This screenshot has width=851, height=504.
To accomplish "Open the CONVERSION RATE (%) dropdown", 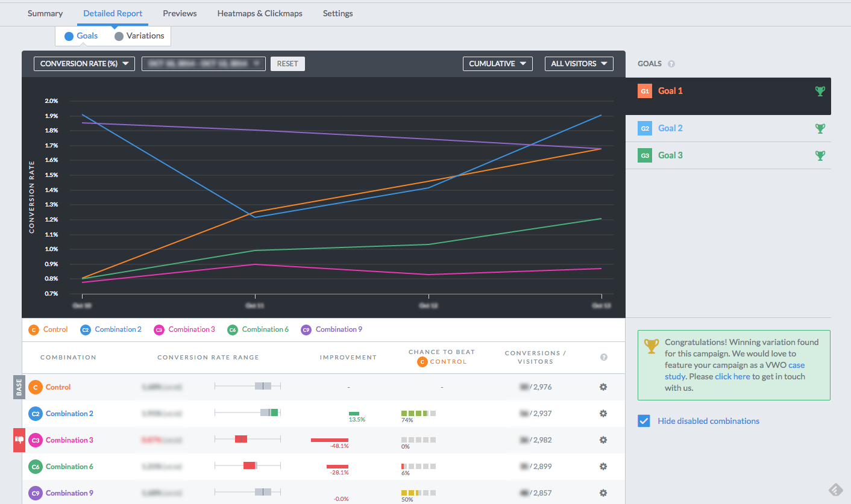I will click(x=84, y=63).
